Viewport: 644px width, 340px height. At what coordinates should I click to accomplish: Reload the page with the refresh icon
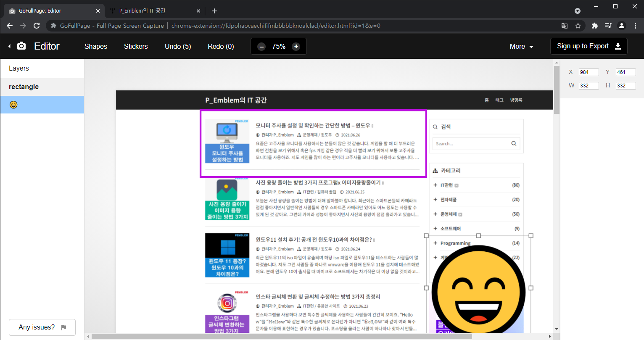37,25
